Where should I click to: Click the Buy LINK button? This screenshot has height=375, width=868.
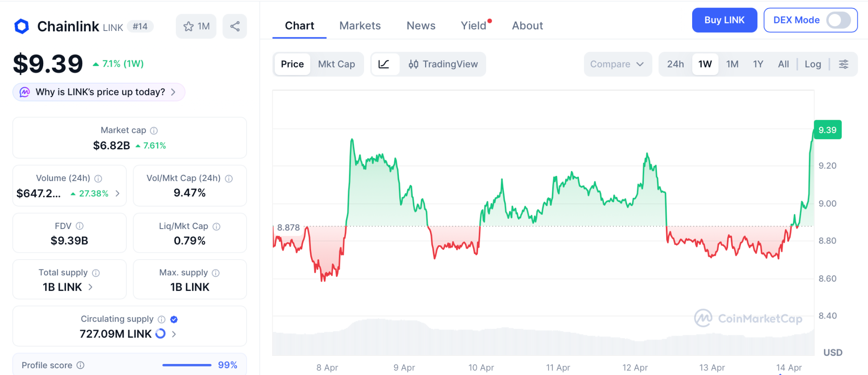click(x=724, y=20)
